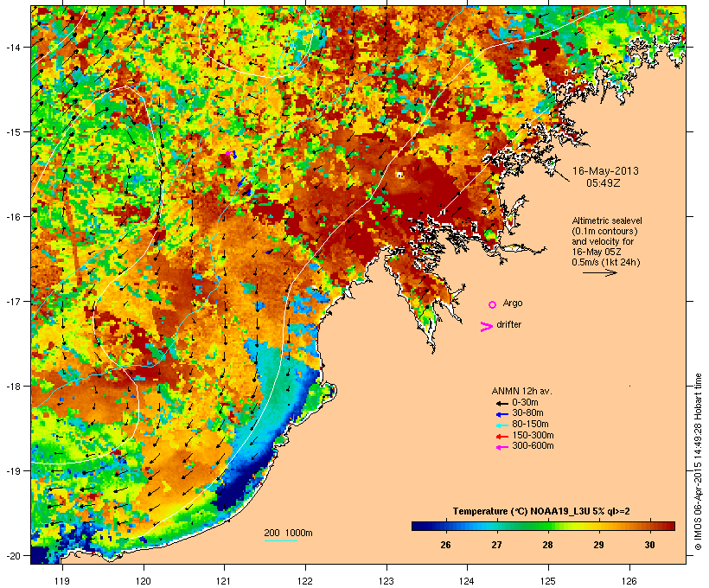The image size is (709, 588).
Task: Click the Argo legend label
Action: (x=513, y=304)
